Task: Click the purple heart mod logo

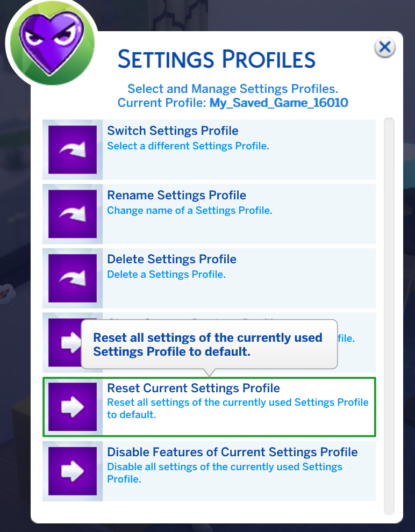Action: 52,43
